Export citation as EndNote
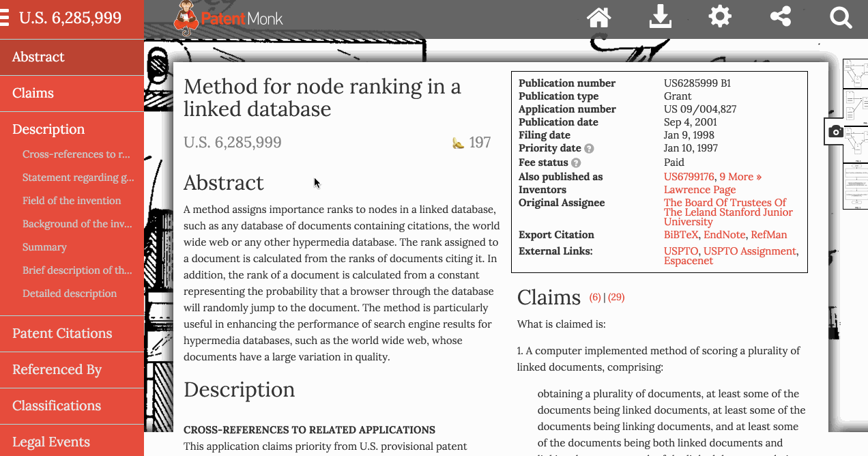Viewport: 868px width, 456px height. coord(724,235)
